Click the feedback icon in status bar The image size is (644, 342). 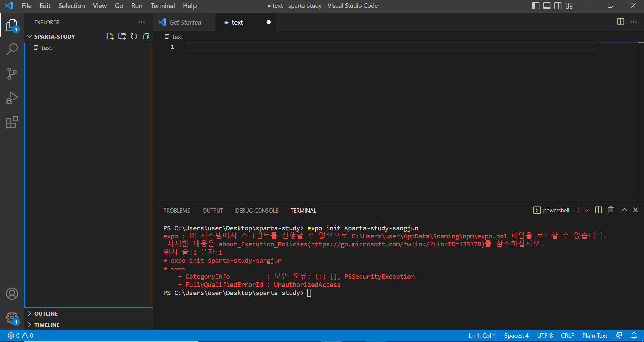pos(619,336)
